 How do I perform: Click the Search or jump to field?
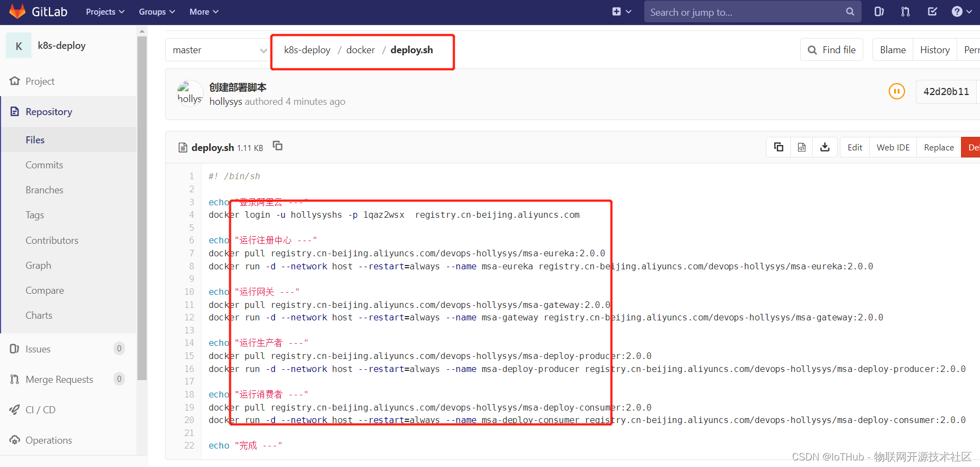click(753, 11)
